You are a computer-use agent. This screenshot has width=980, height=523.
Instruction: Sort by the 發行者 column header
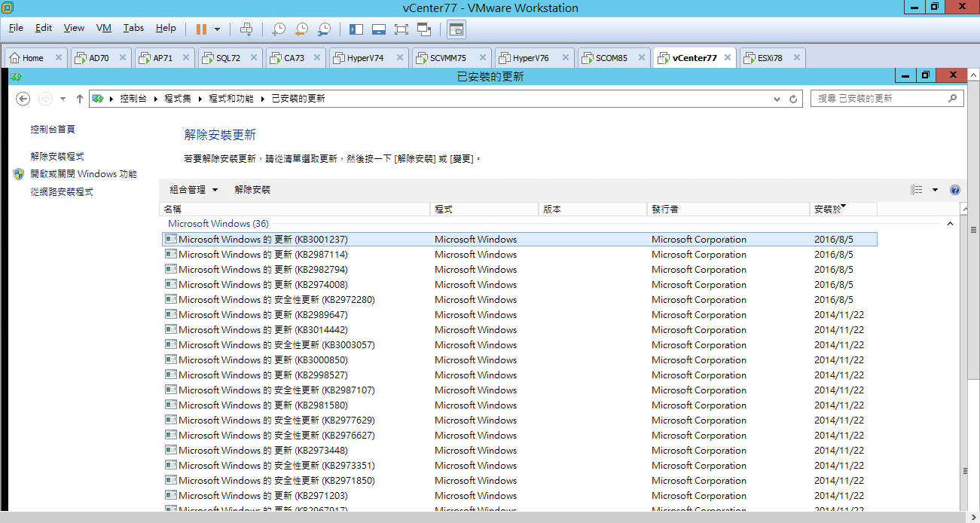point(728,210)
